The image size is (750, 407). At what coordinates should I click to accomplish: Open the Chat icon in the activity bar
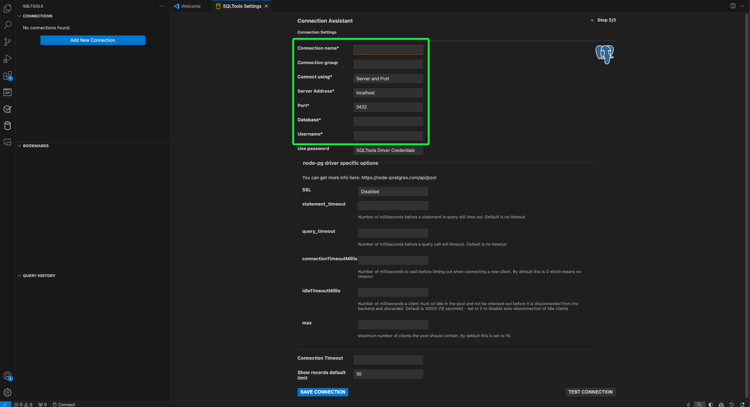point(7,143)
